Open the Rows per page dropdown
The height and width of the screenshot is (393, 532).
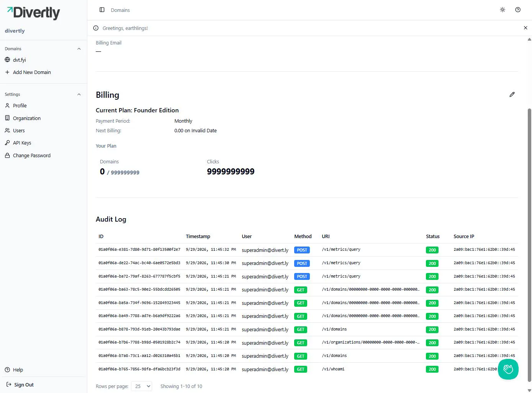[141, 386]
